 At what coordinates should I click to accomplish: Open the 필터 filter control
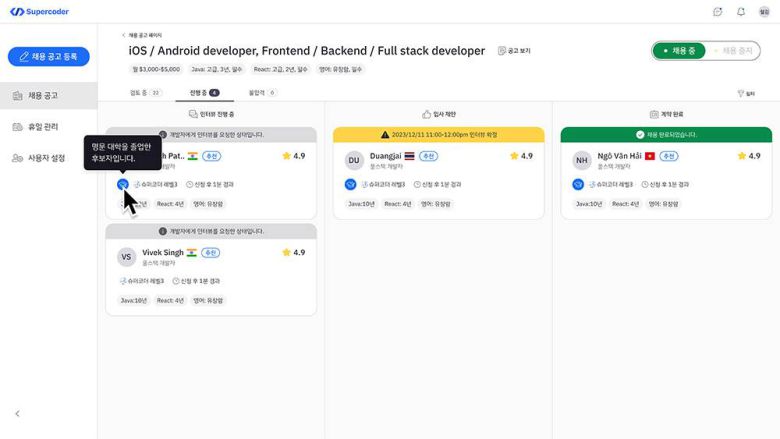745,93
